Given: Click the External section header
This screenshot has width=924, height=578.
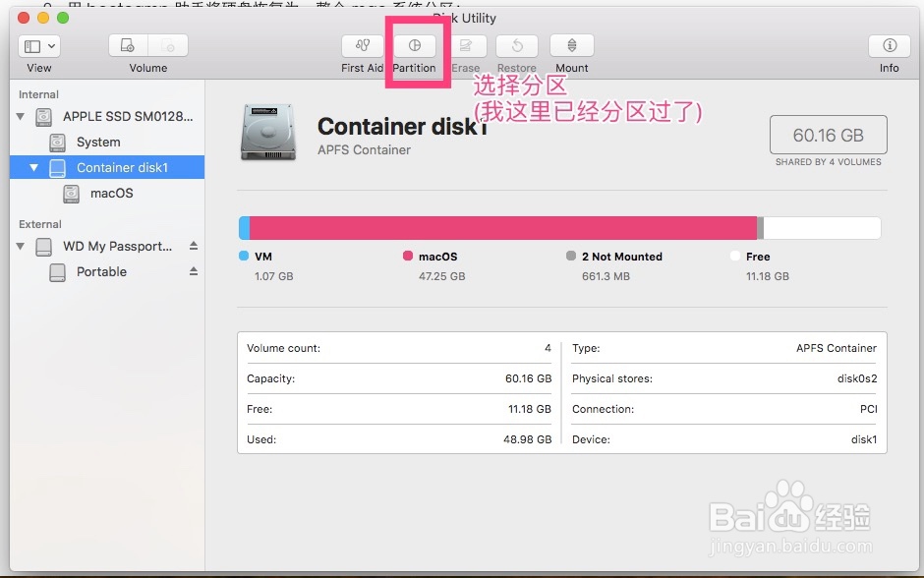Looking at the screenshot, I should click(x=40, y=224).
